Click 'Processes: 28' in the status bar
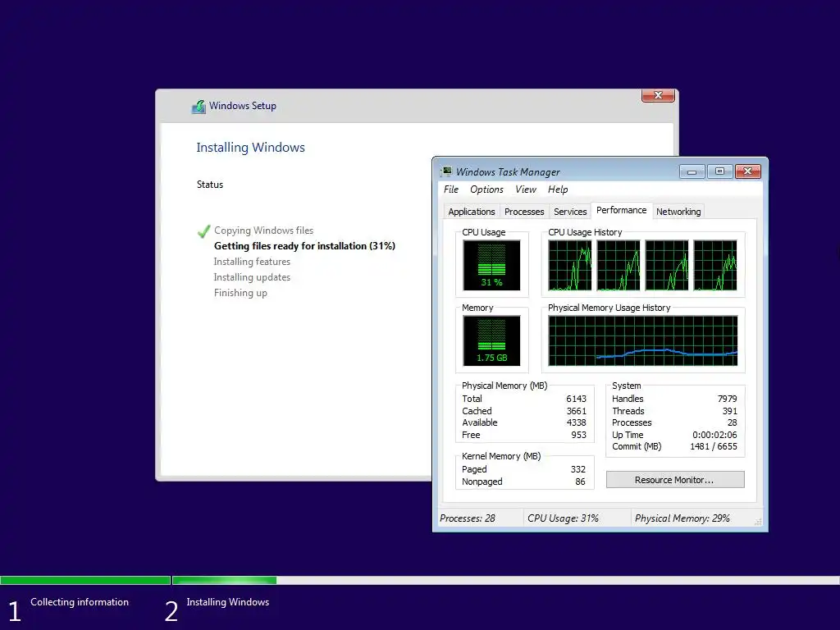This screenshot has height=630, width=840. [467, 518]
